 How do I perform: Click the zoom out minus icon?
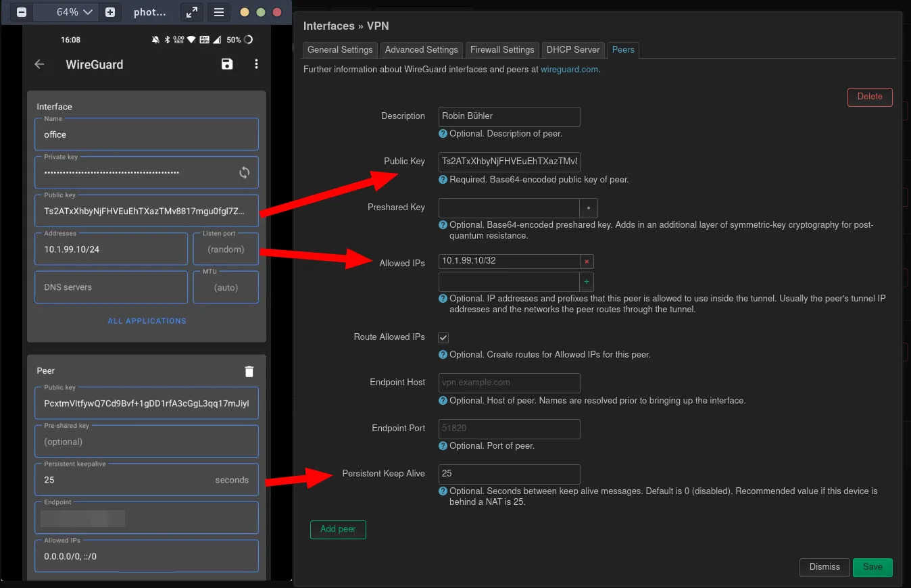pyautogui.click(x=22, y=12)
